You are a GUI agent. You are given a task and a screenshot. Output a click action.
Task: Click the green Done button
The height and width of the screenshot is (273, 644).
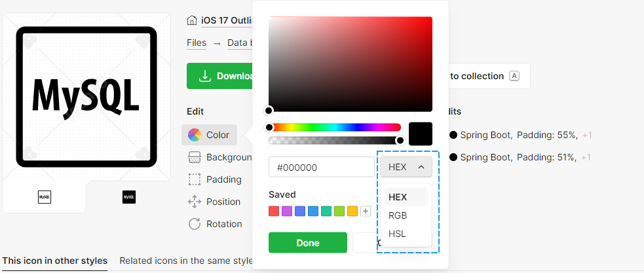click(308, 243)
